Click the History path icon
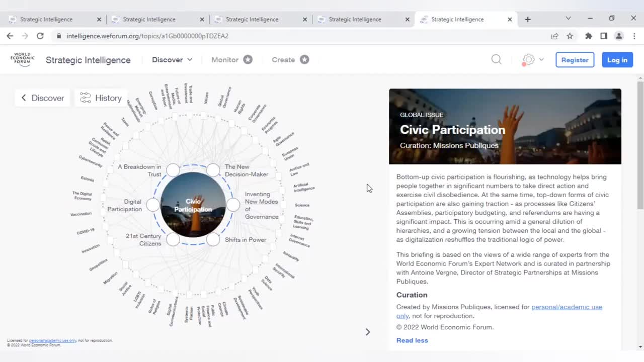Viewport: 644px width, 362px height. point(86,98)
